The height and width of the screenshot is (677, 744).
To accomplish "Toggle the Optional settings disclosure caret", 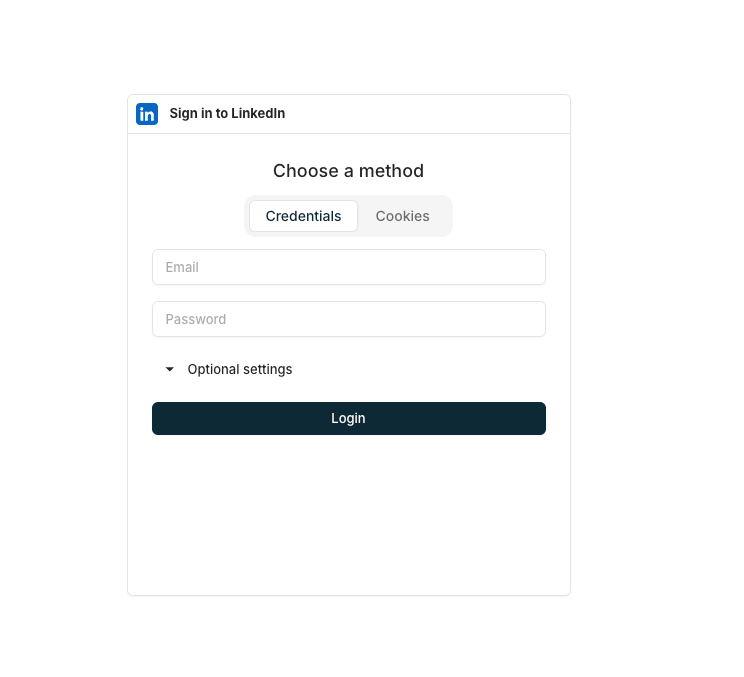I will (x=169, y=369).
